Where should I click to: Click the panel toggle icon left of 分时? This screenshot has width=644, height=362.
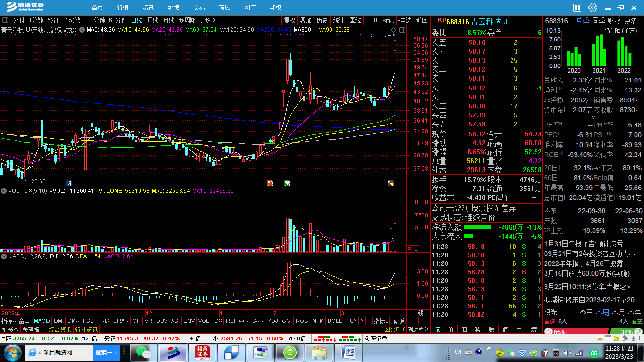(x=5, y=20)
